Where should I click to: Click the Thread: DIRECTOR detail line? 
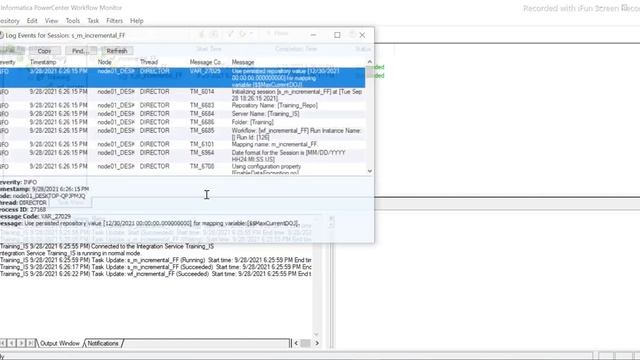point(24,203)
